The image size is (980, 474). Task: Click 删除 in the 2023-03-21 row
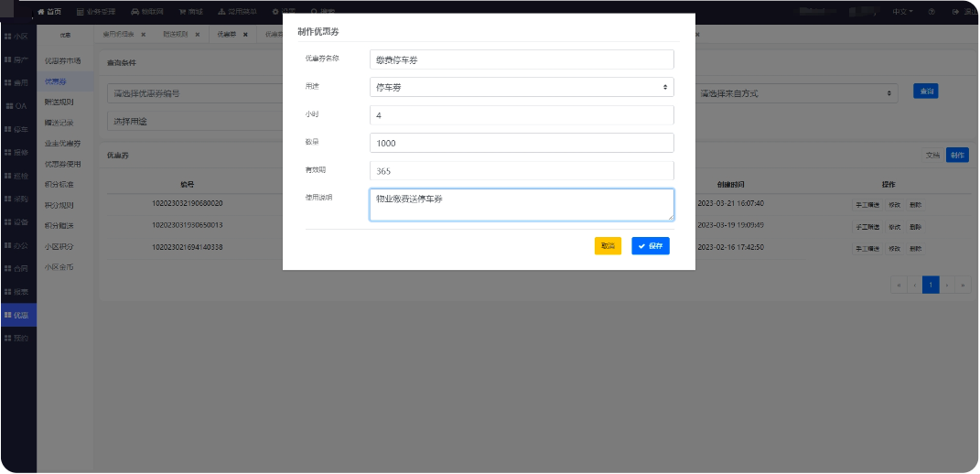click(916, 205)
